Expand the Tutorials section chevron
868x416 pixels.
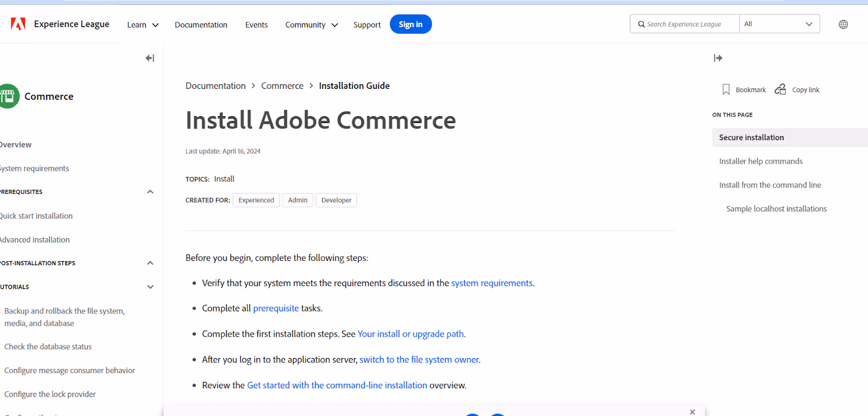pyautogui.click(x=150, y=287)
